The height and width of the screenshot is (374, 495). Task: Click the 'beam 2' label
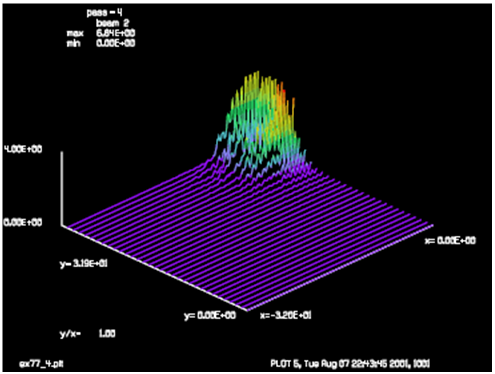(112, 23)
